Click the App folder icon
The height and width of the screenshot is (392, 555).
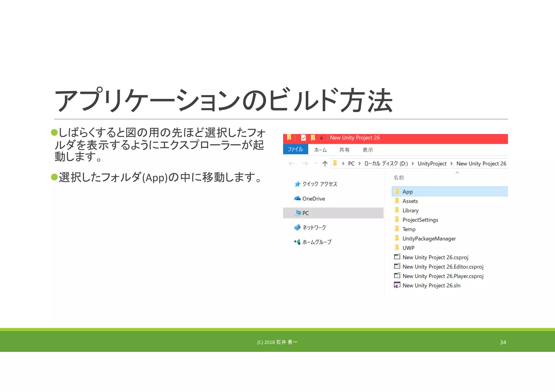tap(397, 191)
